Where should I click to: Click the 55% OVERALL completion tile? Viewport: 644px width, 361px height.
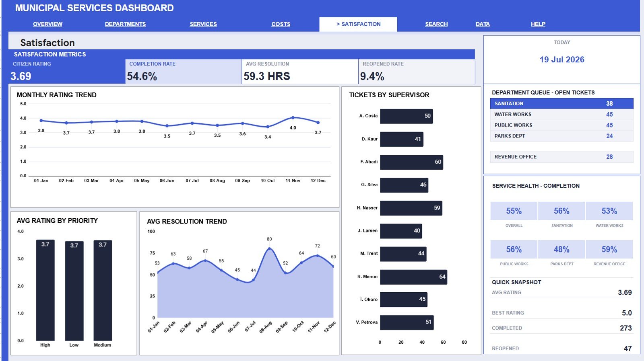pos(514,211)
